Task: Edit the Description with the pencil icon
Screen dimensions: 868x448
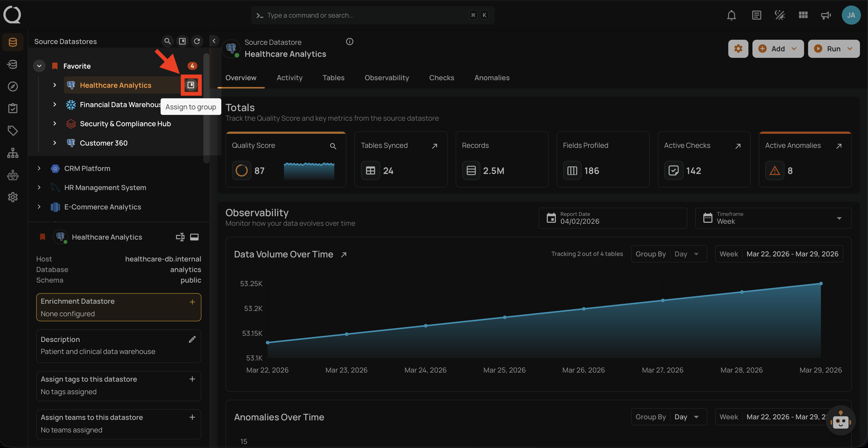Action: point(192,339)
